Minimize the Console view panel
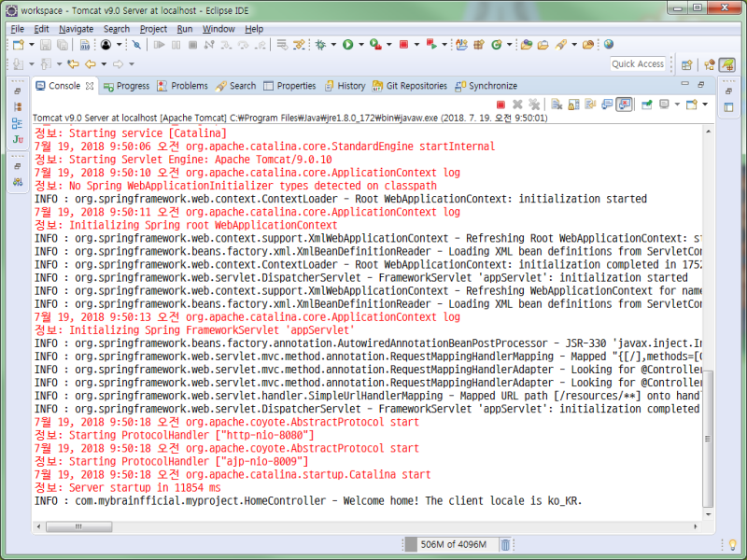This screenshot has width=747, height=560. pos(685,84)
